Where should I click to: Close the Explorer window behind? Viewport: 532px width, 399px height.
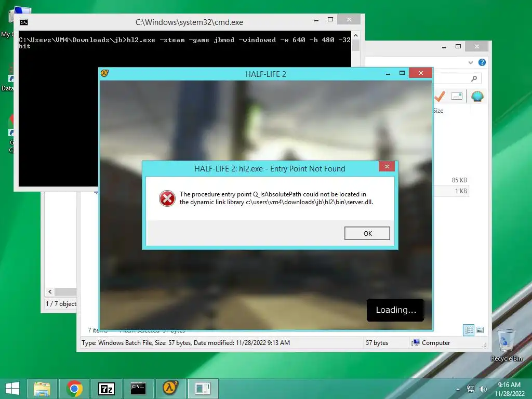(x=477, y=46)
